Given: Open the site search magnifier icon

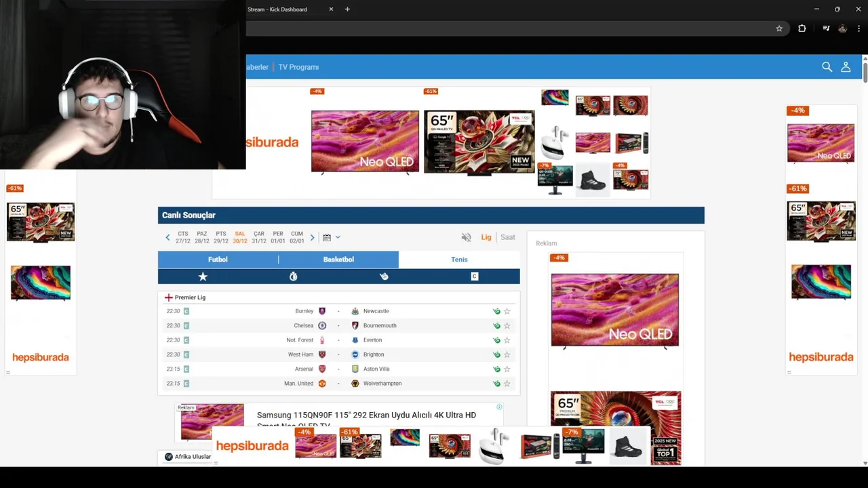Looking at the screenshot, I should [x=827, y=67].
